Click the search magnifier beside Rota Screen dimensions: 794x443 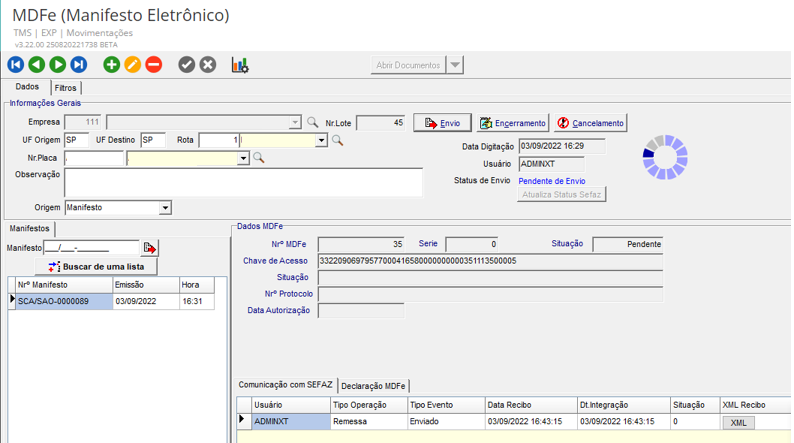point(338,141)
